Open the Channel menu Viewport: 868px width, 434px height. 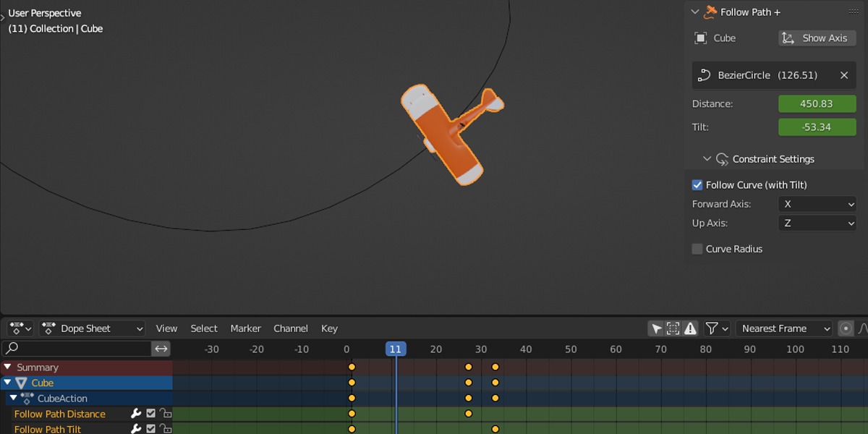(x=291, y=328)
